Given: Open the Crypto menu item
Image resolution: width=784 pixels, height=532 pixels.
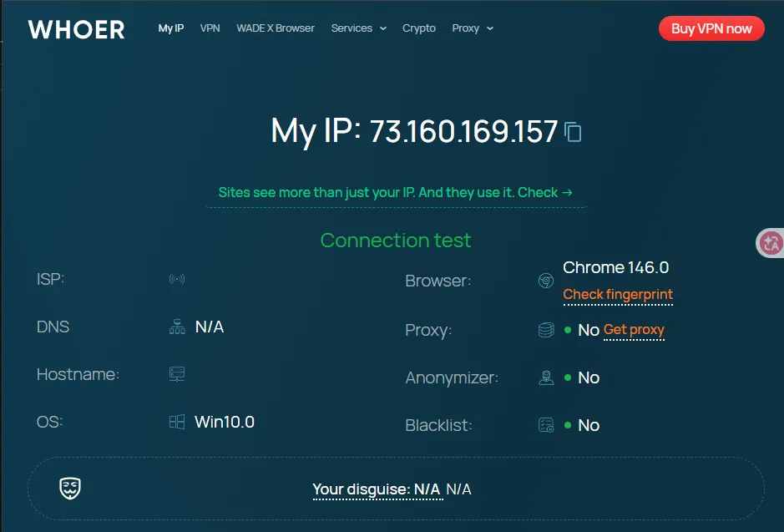Looking at the screenshot, I should click(x=419, y=28).
